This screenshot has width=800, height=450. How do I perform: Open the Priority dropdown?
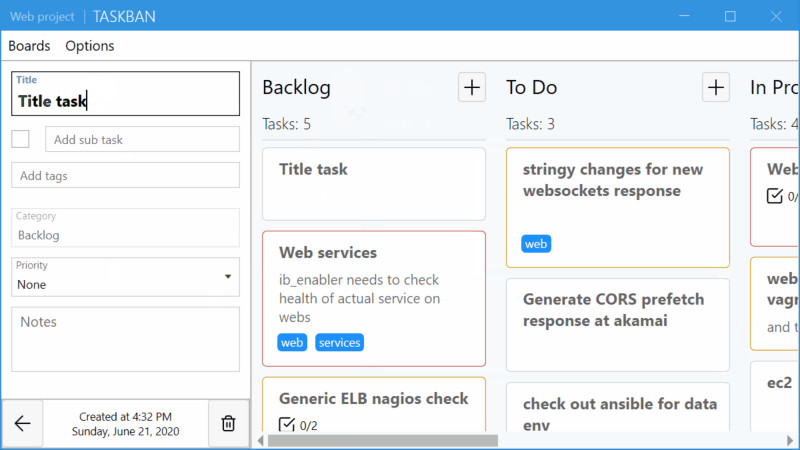coord(126,277)
